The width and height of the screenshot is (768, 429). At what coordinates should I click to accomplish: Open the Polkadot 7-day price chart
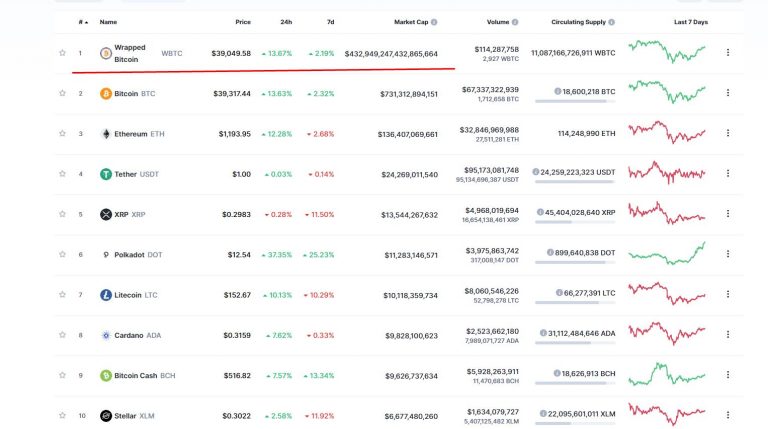click(667, 254)
